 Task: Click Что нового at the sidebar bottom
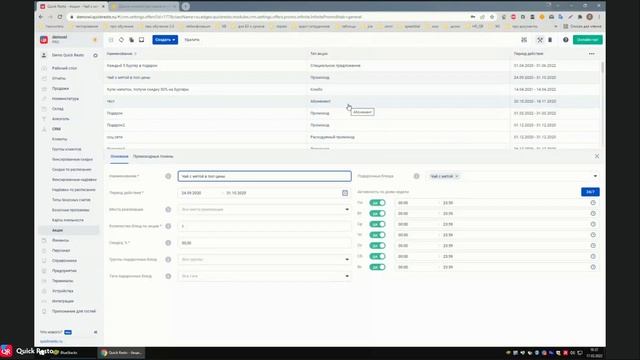pyautogui.click(x=51, y=332)
